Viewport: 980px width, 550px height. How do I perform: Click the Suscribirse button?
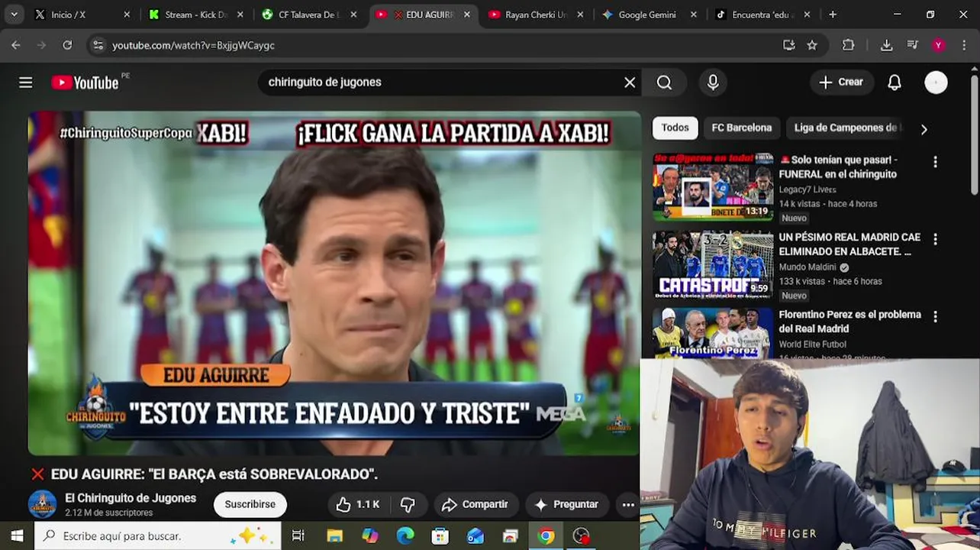coord(250,504)
